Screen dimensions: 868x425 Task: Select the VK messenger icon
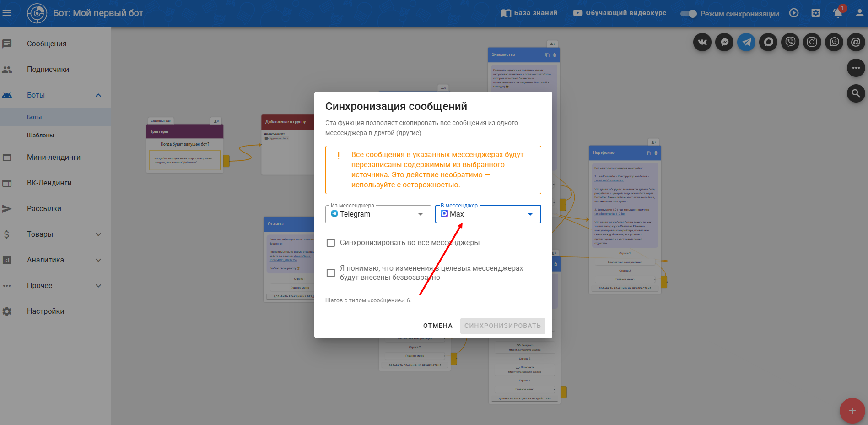[702, 43]
